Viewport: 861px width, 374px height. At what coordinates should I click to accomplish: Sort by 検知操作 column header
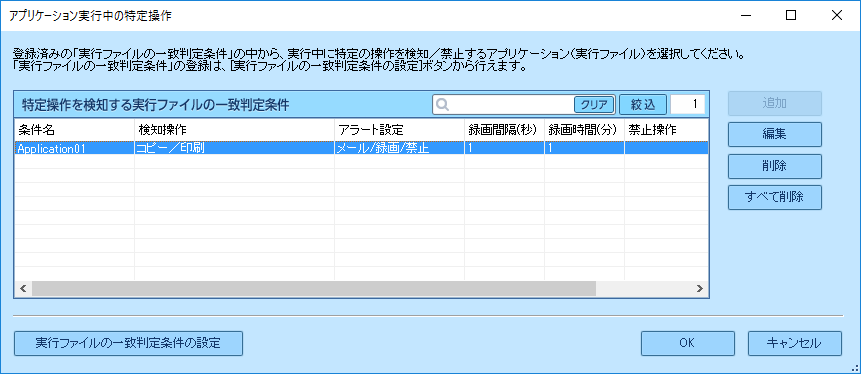point(234,130)
